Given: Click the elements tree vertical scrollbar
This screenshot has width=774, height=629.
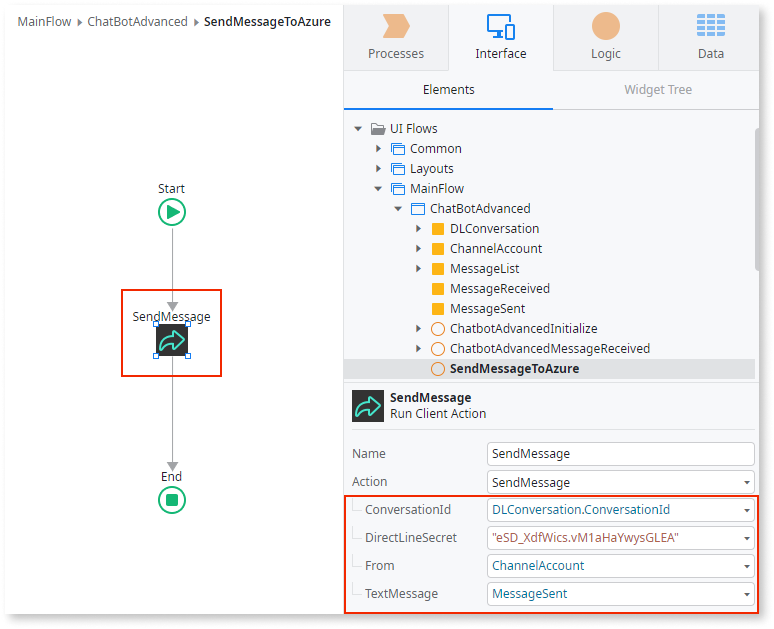Looking at the screenshot, I should (x=757, y=199).
